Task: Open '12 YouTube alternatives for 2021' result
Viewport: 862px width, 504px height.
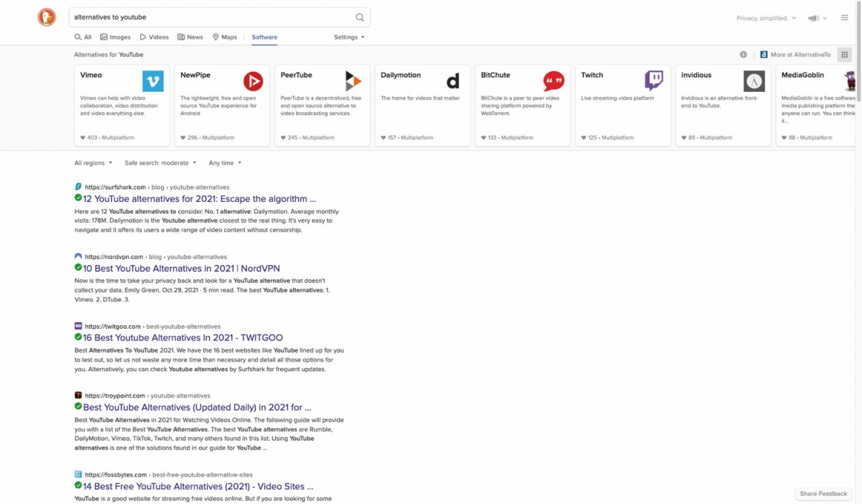Action: pyautogui.click(x=200, y=199)
